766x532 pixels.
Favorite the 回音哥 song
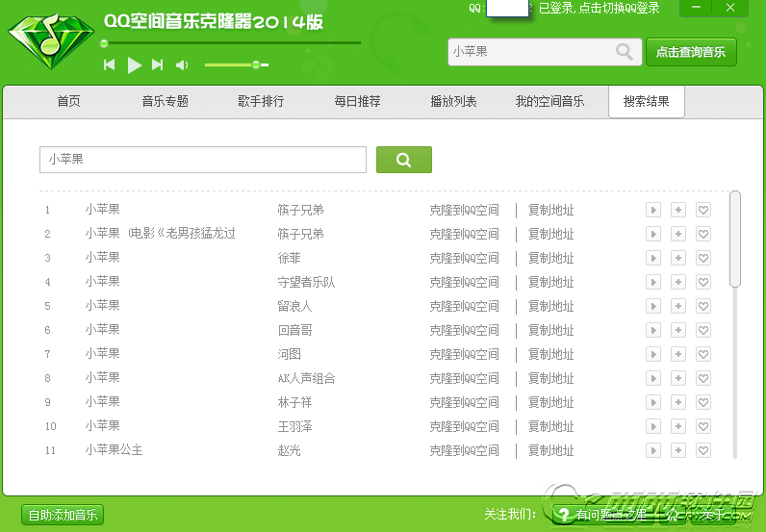[x=703, y=330]
